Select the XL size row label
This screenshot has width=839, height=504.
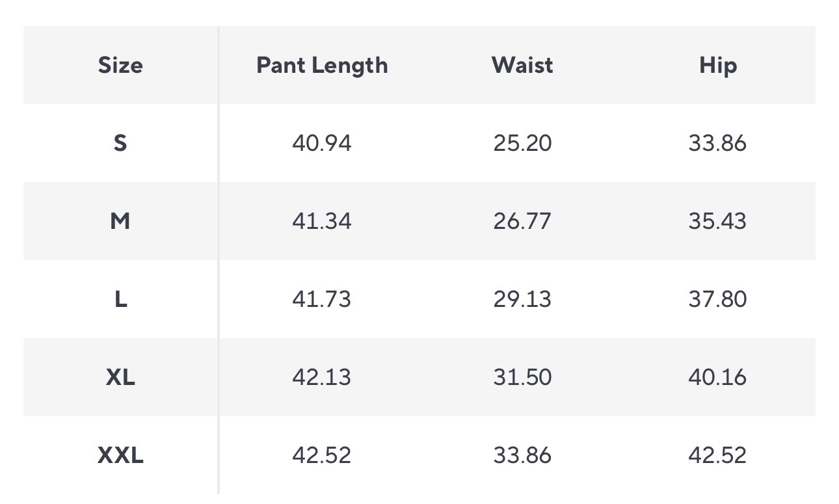coord(120,377)
